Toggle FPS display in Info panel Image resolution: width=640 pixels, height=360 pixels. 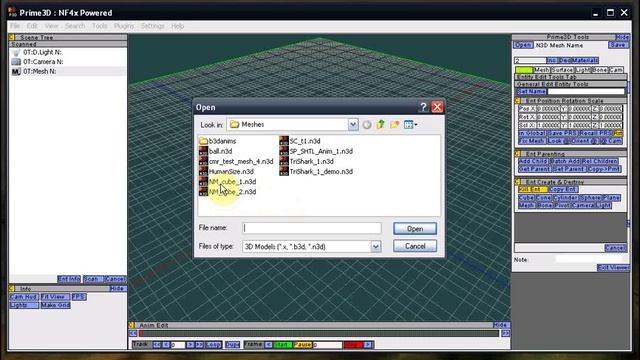coord(78,297)
